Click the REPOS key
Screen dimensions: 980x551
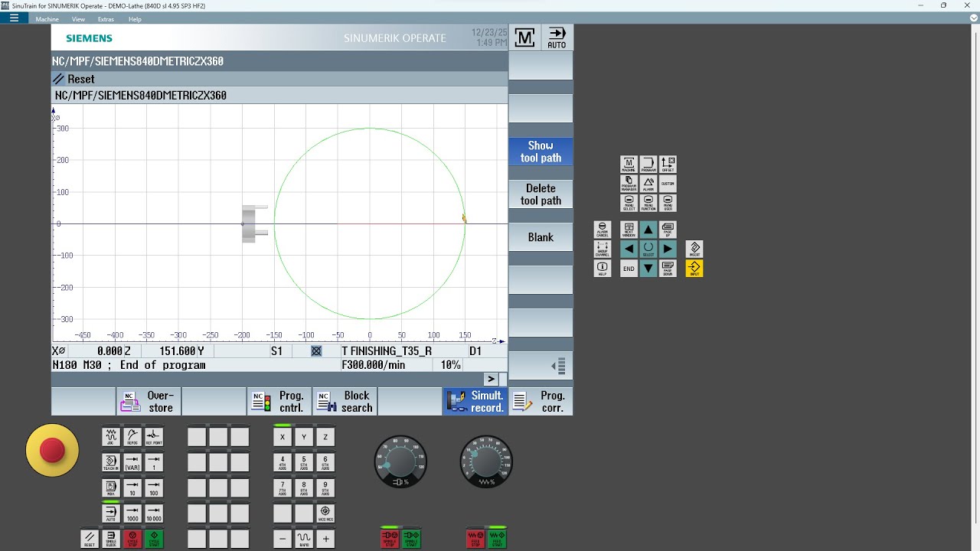[x=132, y=437]
